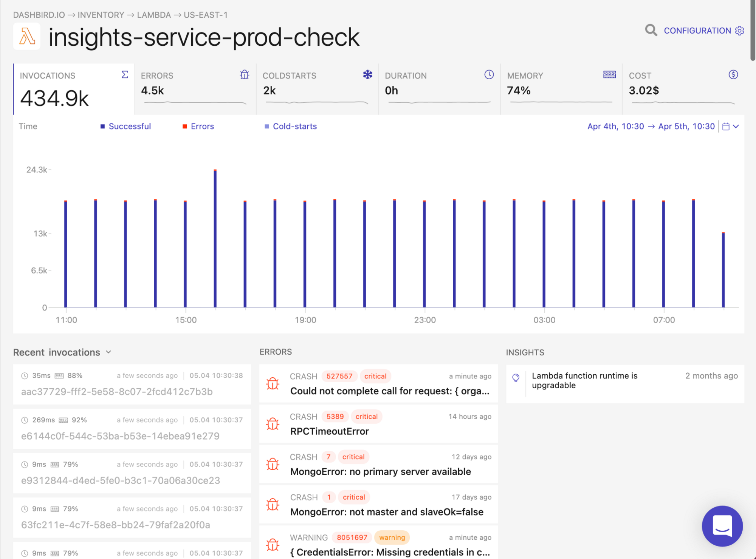Click the coldstarts snowflake icon

367,74
